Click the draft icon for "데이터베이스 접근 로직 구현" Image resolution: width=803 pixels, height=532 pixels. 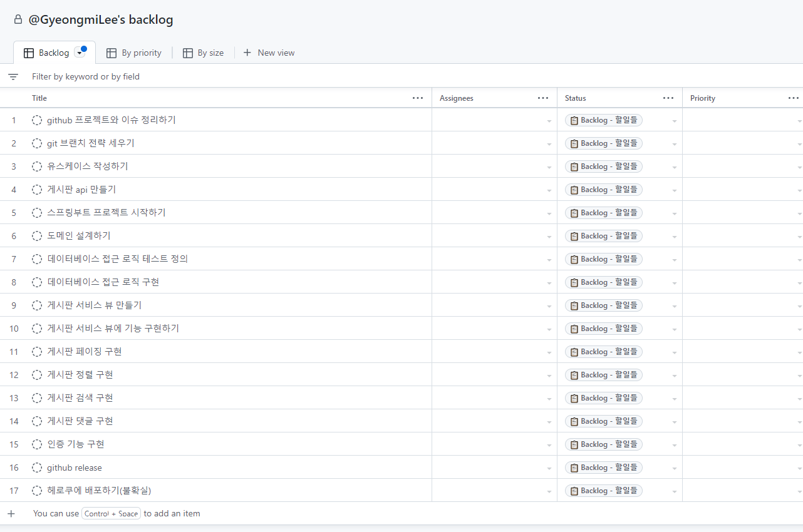coord(37,282)
